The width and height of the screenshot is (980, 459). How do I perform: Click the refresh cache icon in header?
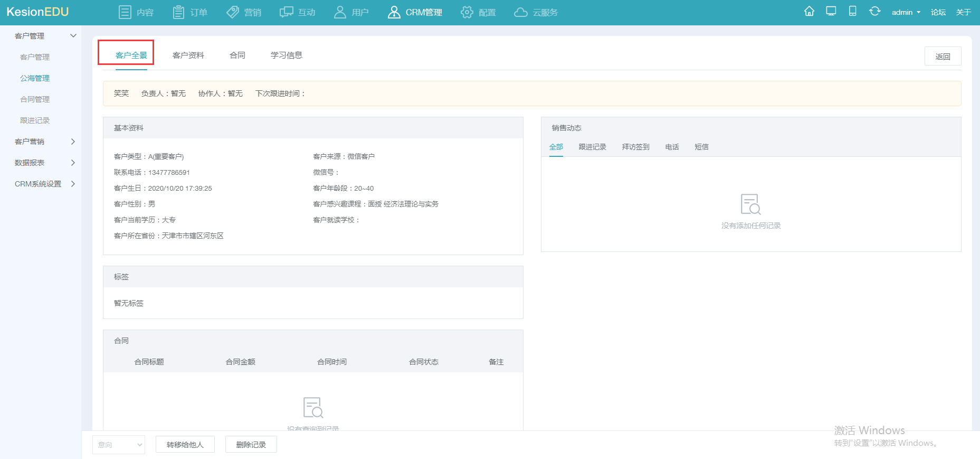point(874,11)
